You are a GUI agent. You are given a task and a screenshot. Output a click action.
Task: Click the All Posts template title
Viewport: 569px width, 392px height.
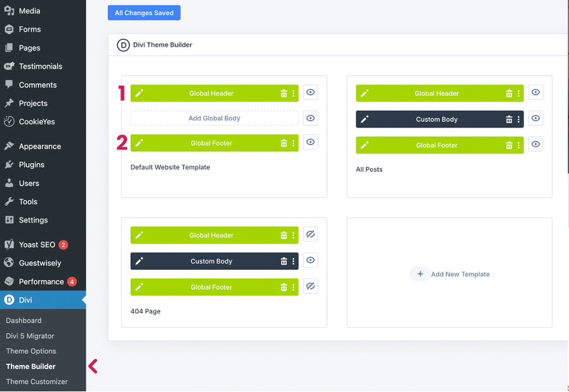369,170
